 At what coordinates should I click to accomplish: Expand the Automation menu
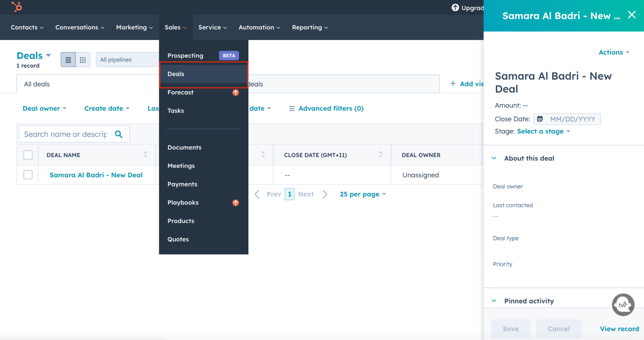click(259, 27)
